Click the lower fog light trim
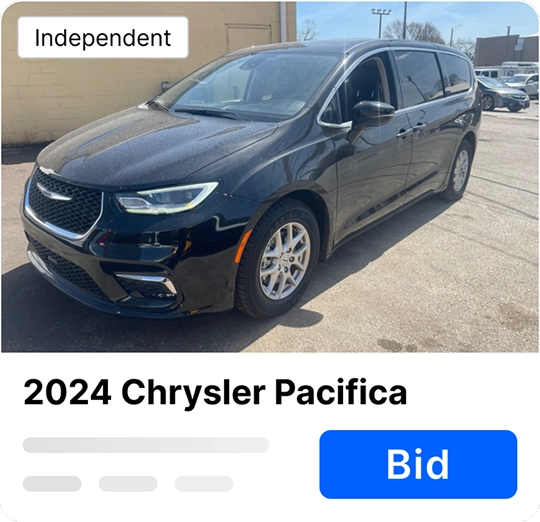The width and height of the screenshot is (540, 522). point(146,283)
